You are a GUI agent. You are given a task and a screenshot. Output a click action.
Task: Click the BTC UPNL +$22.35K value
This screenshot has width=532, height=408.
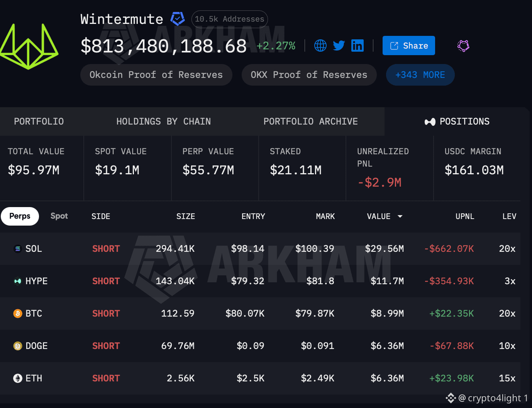[x=452, y=314]
